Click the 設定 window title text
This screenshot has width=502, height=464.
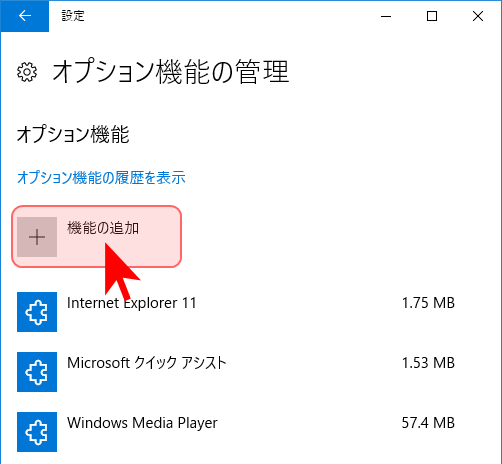click(73, 16)
